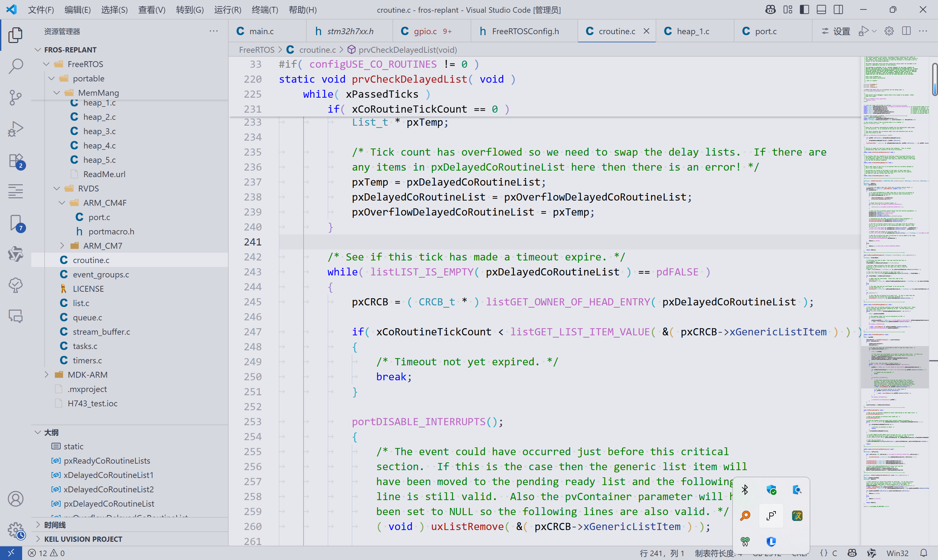Click the orange magnifier icon in tray popup
The image size is (938, 560).
pyautogui.click(x=745, y=515)
